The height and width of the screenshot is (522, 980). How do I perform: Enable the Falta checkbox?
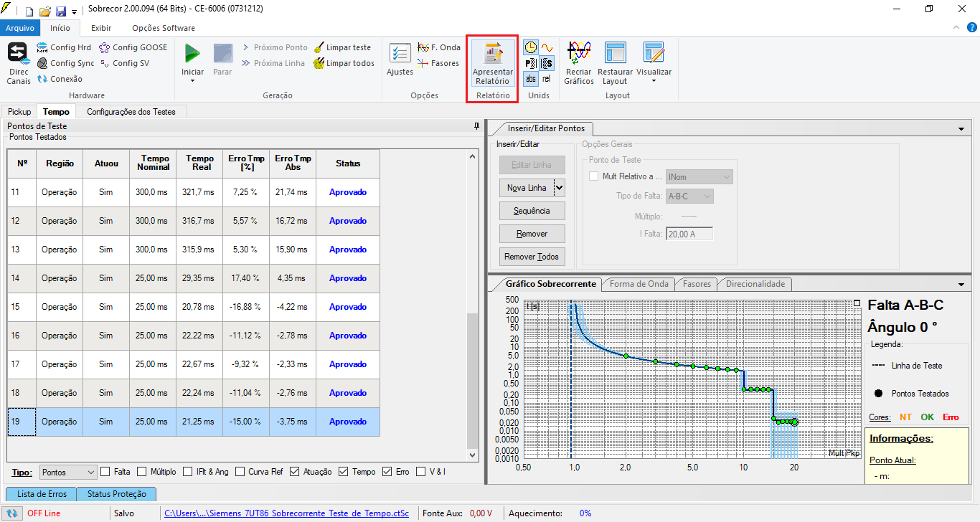(105, 472)
